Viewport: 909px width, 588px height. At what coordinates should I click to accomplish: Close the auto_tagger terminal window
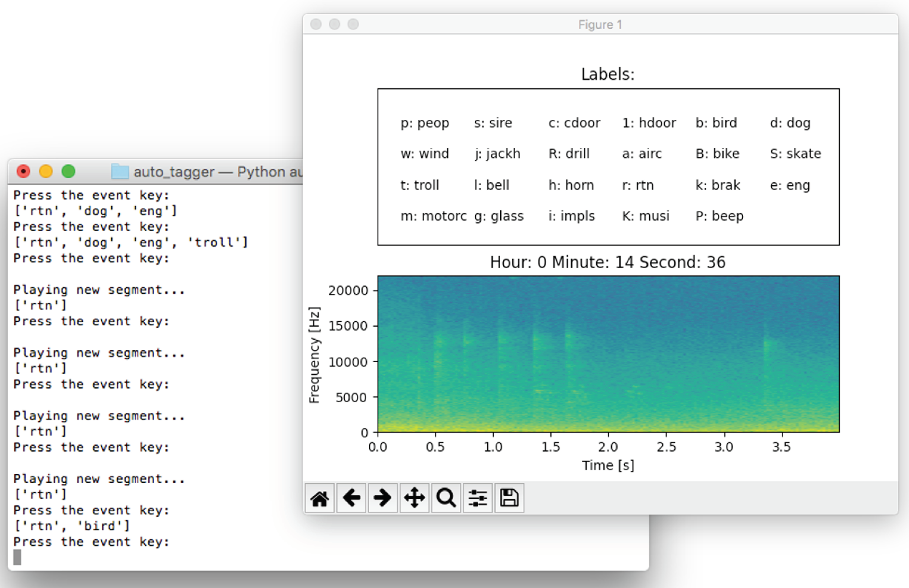(23, 171)
